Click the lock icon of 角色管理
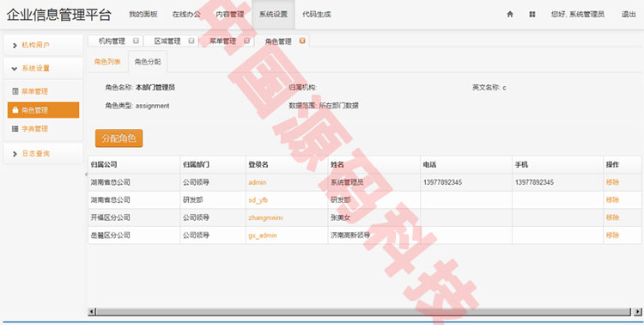The image size is (644, 325). tap(15, 110)
